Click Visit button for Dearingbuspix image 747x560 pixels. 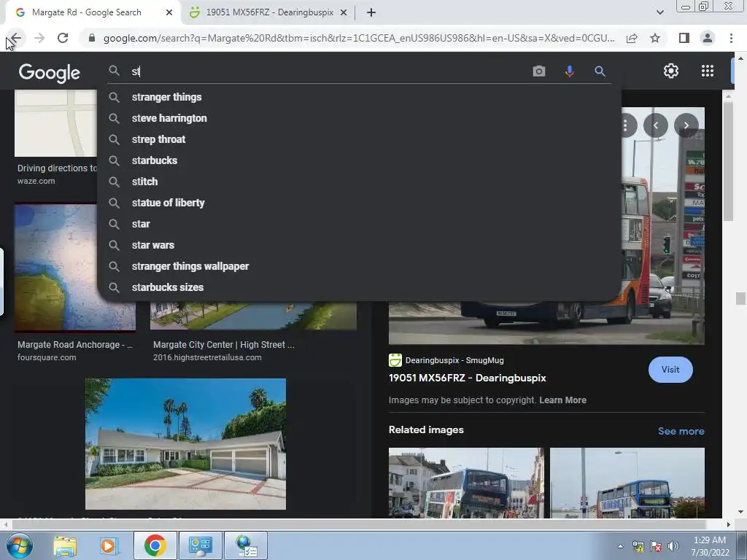(670, 370)
